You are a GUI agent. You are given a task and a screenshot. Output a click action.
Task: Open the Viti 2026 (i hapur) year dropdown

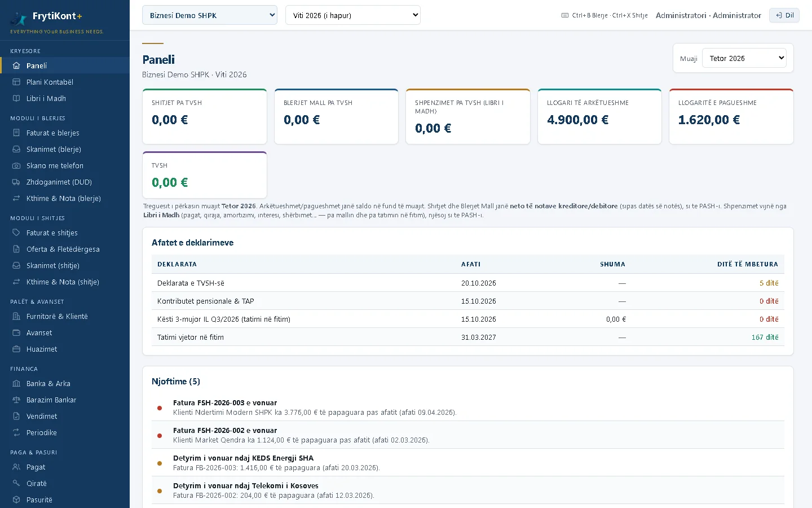point(353,15)
